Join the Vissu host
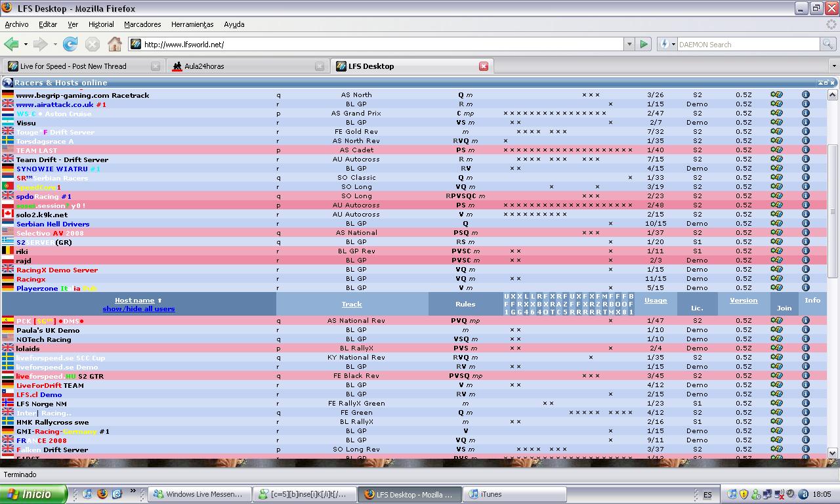 click(776, 123)
